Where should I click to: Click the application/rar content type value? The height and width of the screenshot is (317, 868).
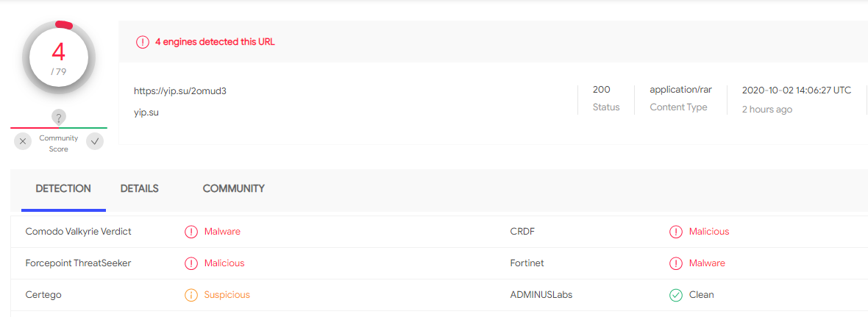pos(681,90)
